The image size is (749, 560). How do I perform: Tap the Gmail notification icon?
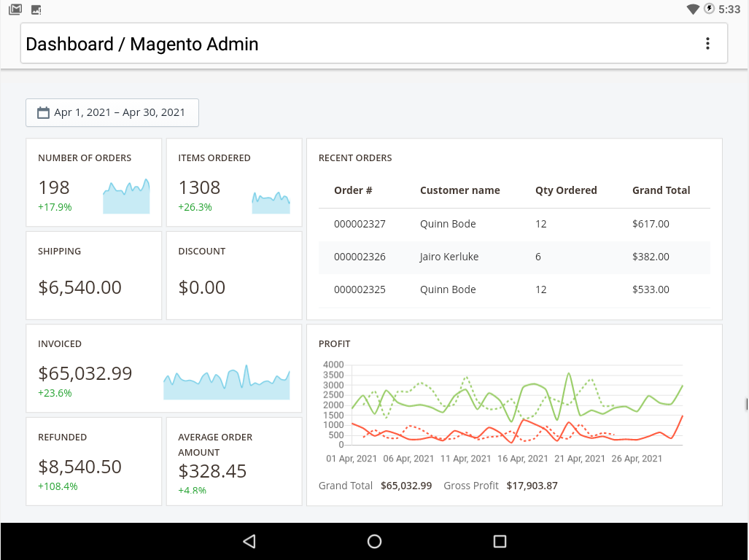(x=15, y=9)
